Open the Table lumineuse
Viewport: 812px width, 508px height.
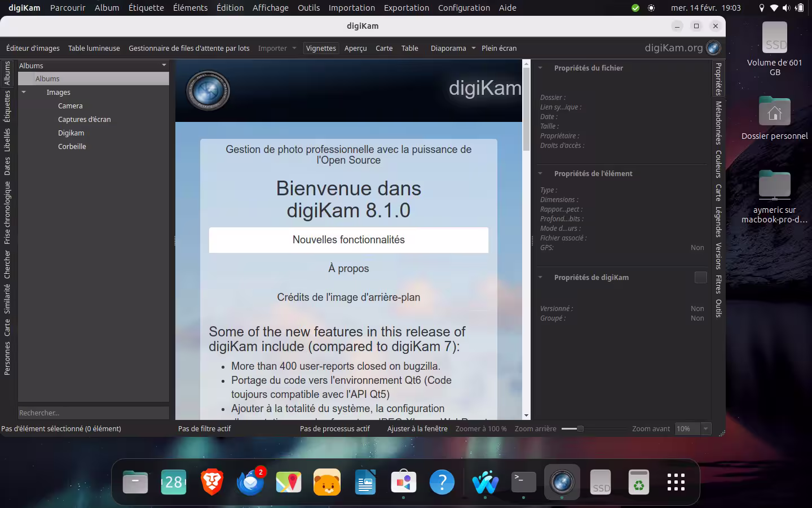[94, 48]
